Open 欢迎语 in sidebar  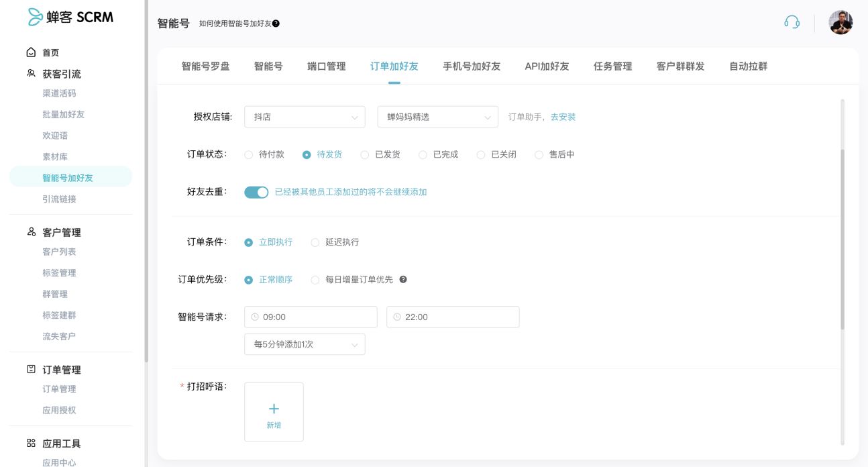55,136
